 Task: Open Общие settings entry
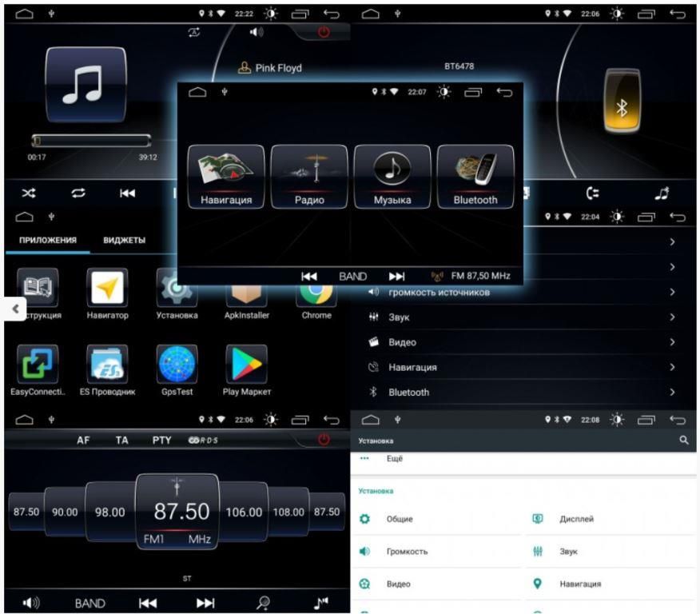(x=399, y=519)
